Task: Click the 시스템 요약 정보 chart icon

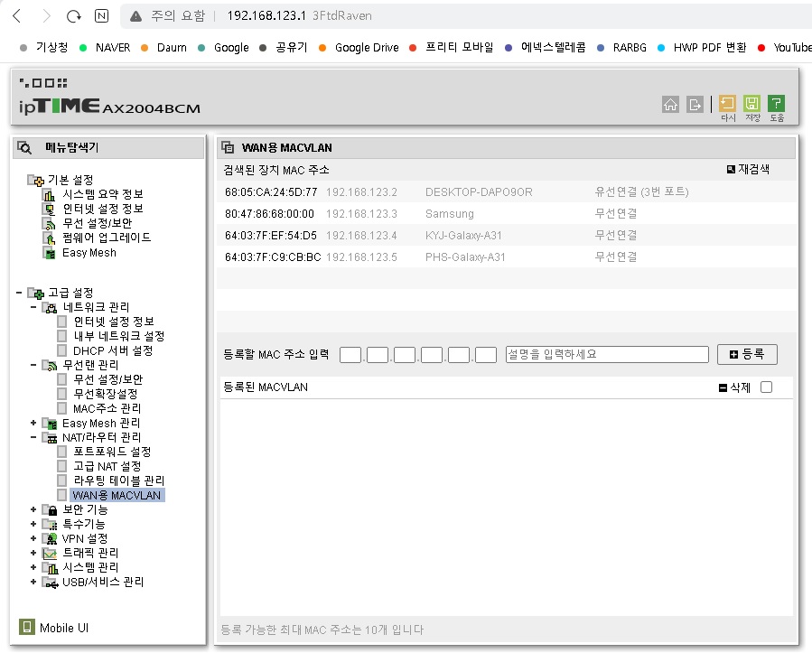Action: point(49,195)
